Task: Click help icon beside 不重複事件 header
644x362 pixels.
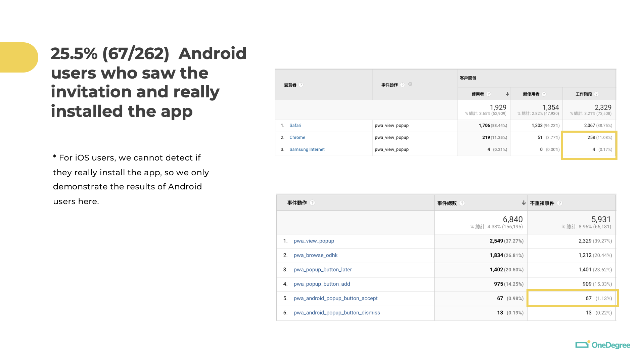Action: [x=559, y=203]
